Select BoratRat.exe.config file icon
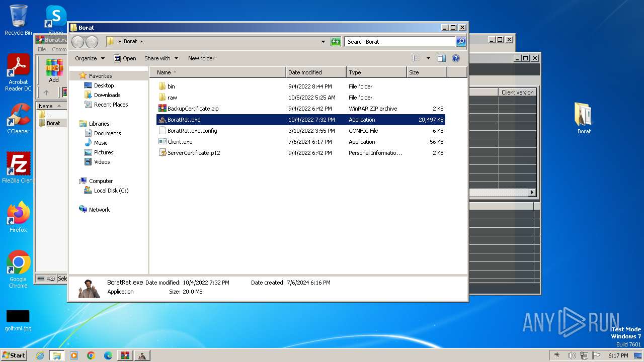This screenshot has height=362, width=644. click(x=162, y=131)
